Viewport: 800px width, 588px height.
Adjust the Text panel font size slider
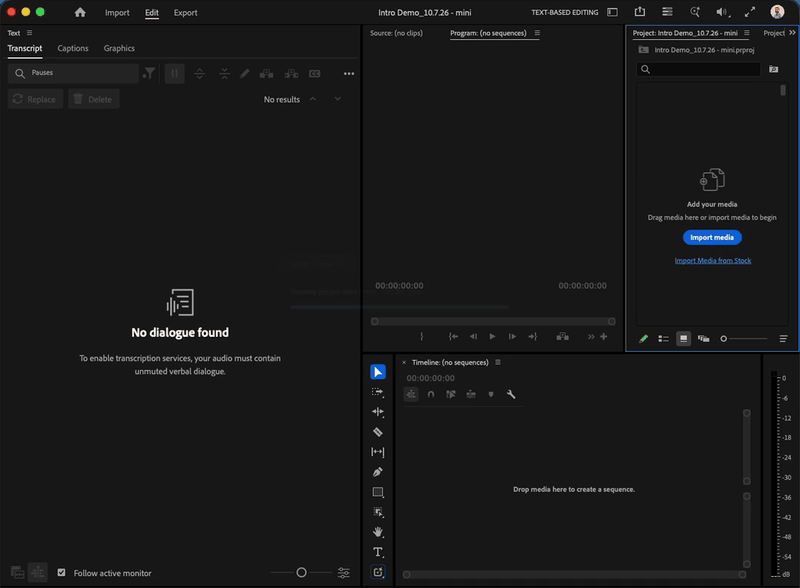pos(302,573)
